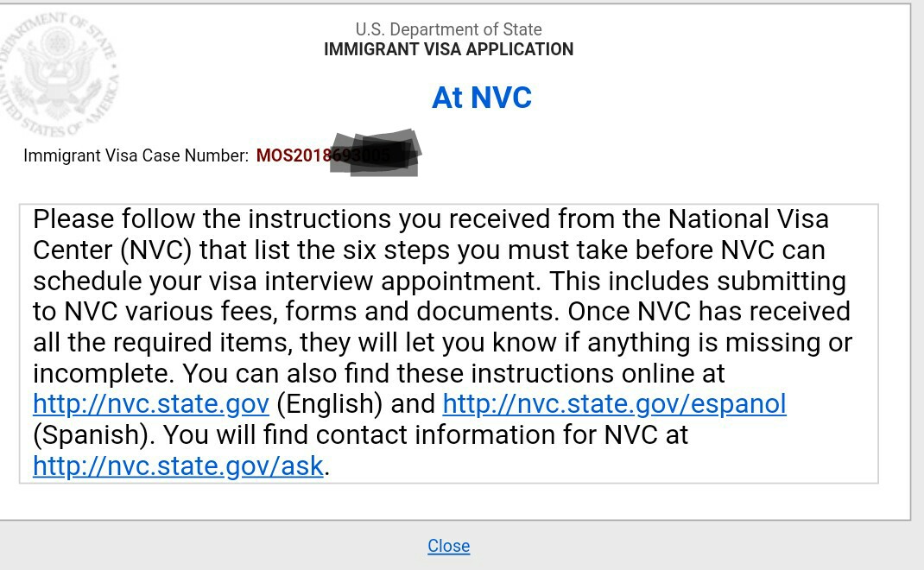Click the word 'incomplete' in the message

coord(102,373)
